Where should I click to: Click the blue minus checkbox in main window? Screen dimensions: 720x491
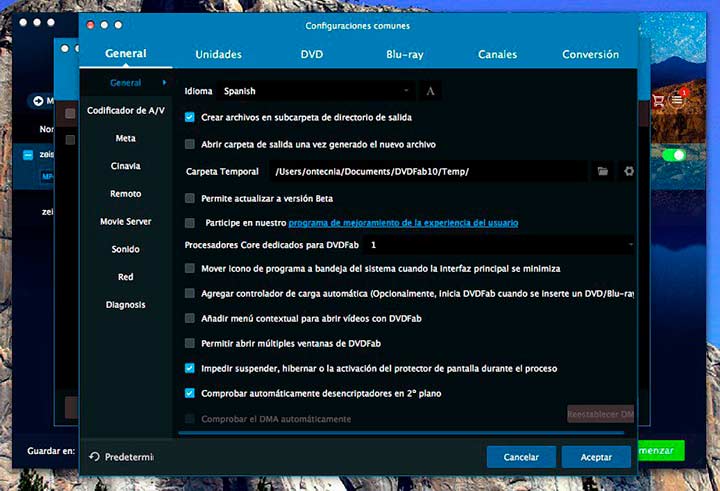tap(28, 155)
